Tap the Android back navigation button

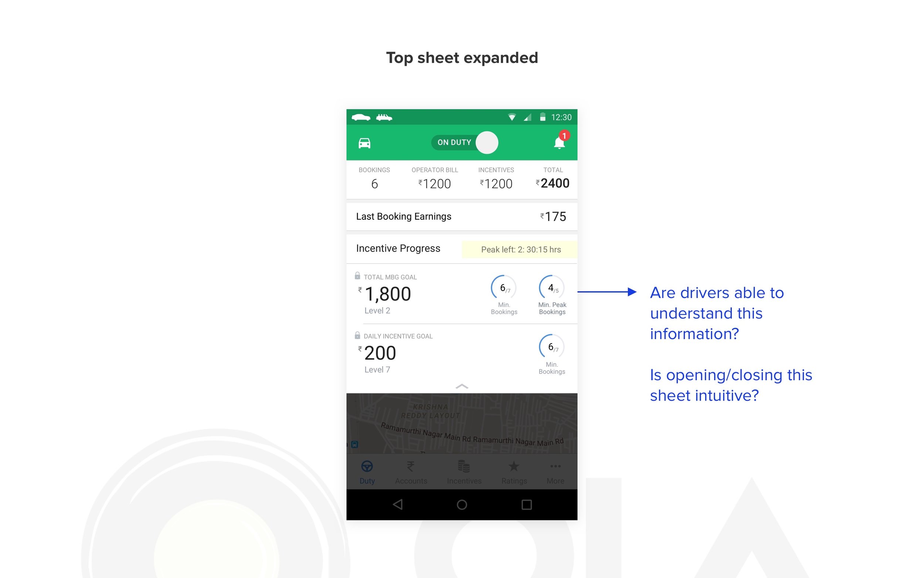click(398, 504)
